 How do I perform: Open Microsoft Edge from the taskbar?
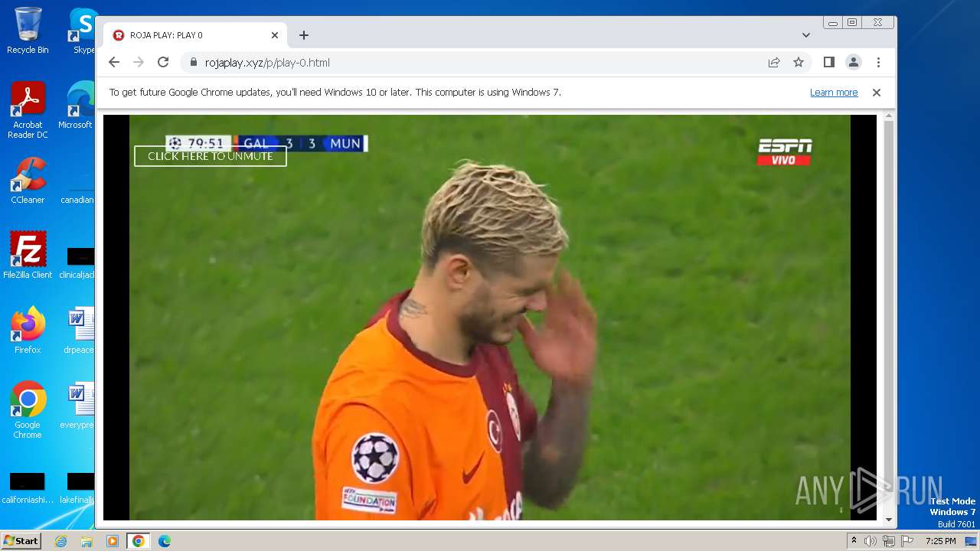pyautogui.click(x=164, y=541)
